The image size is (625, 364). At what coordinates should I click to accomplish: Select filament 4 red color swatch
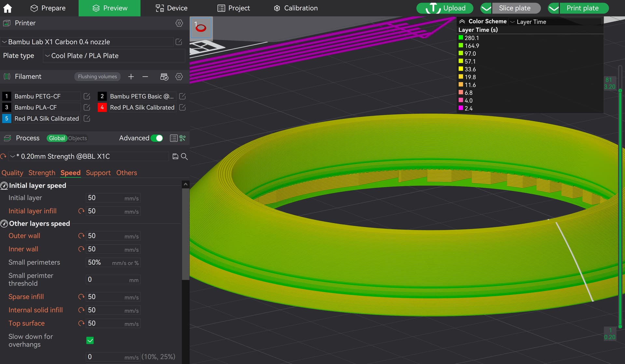click(x=102, y=107)
